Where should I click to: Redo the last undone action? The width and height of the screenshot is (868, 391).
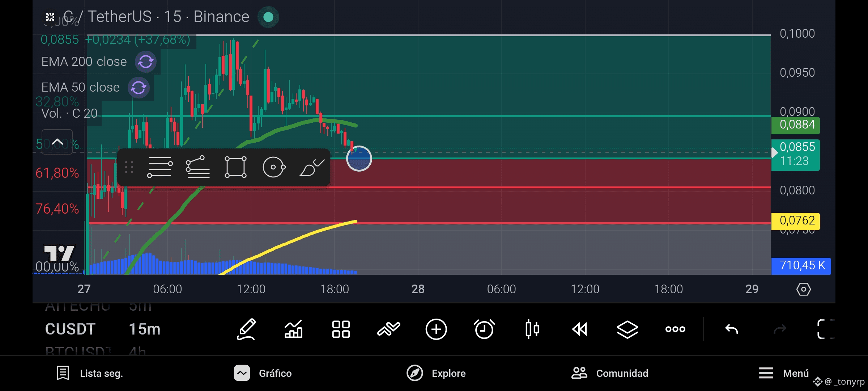pyautogui.click(x=779, y=329)
